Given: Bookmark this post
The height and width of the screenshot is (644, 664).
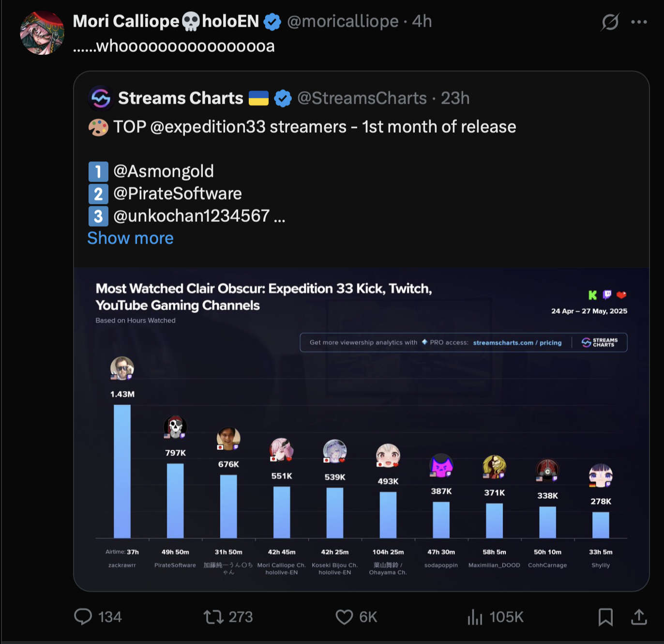Looking at the screenshot, I should 605,617.
